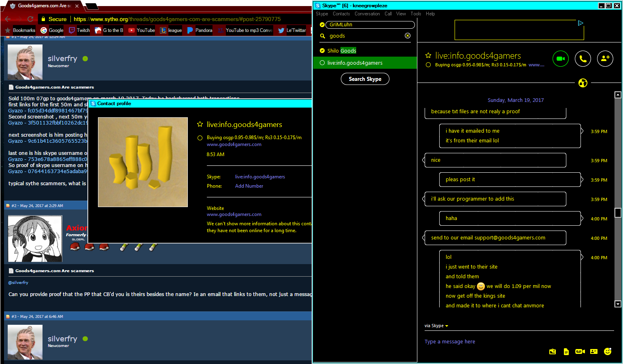Viewport: 623px width, 364px height.
Task: Click the silverfry username in post #1
Action: click(62, 59)
